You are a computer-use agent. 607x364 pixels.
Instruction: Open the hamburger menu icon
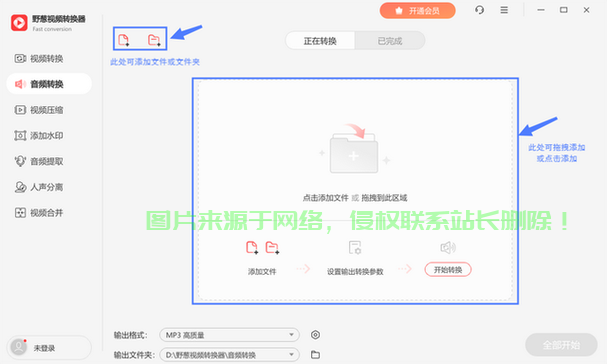(504, 10)
